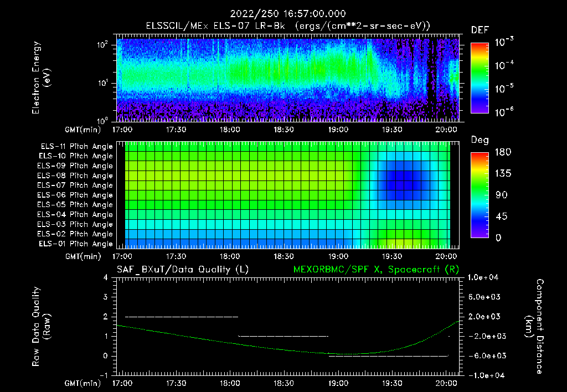Click the 'DEF' colorbar label

[480, 30]
